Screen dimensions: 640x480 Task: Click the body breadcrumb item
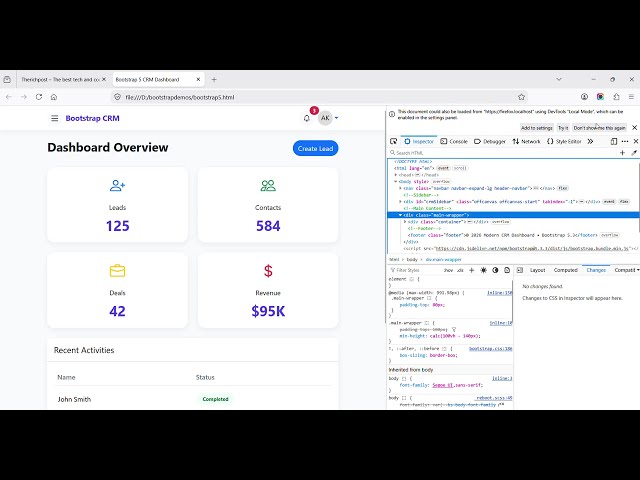click(412, 260)
